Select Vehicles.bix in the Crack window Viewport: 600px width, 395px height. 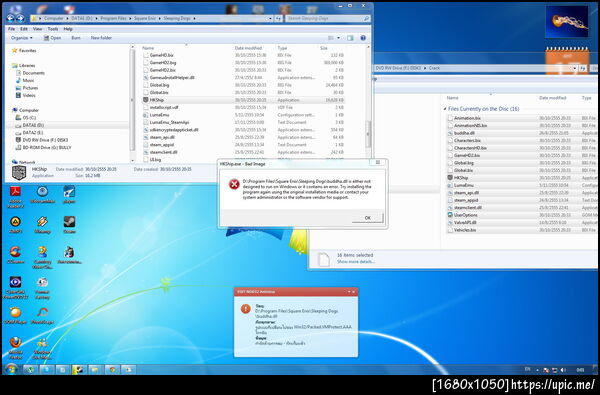pyautogui.click(x=522, y=230)
